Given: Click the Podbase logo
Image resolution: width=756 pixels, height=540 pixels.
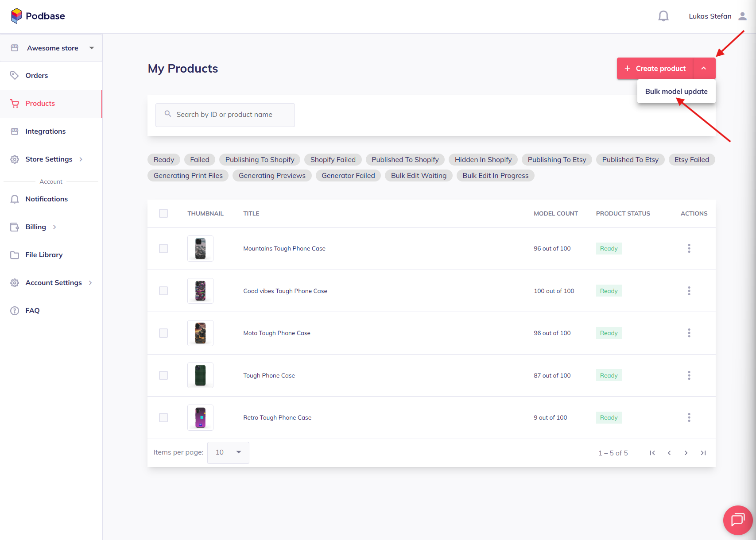Looking at the screenshot, I should point(38,16).
